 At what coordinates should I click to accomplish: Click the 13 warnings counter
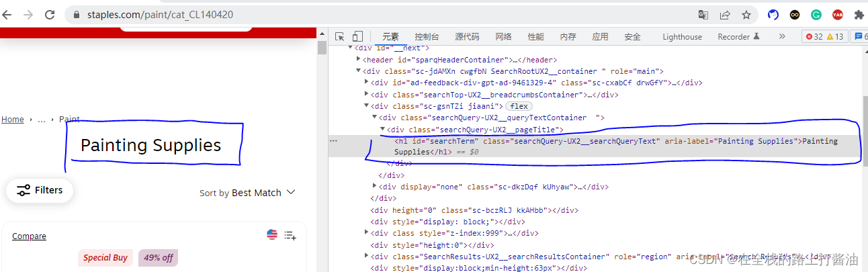(x=835, y=37)
